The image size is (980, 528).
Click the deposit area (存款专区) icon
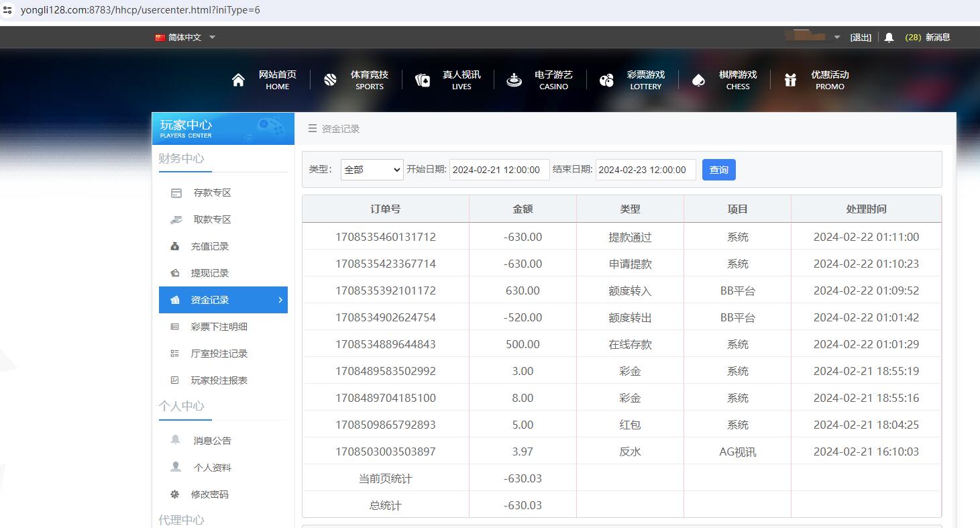pyautogui.click(x=176, y=193)
